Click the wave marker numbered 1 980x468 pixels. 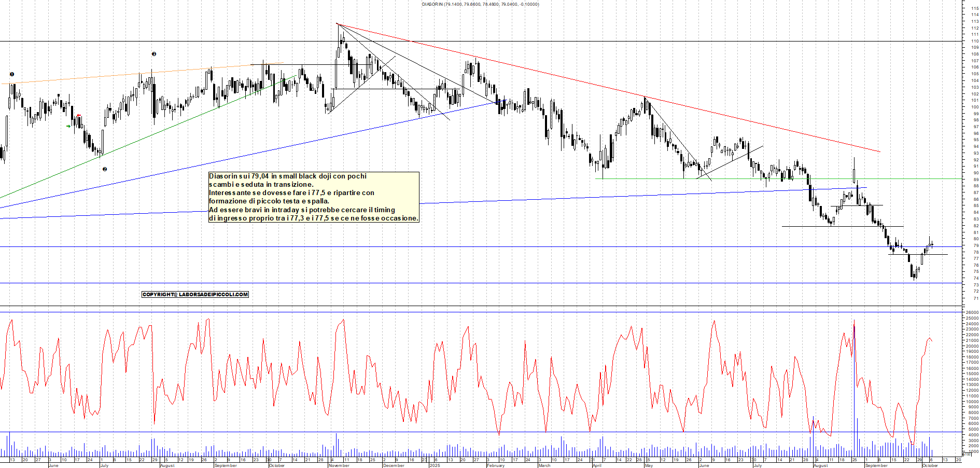click(12, 74)
